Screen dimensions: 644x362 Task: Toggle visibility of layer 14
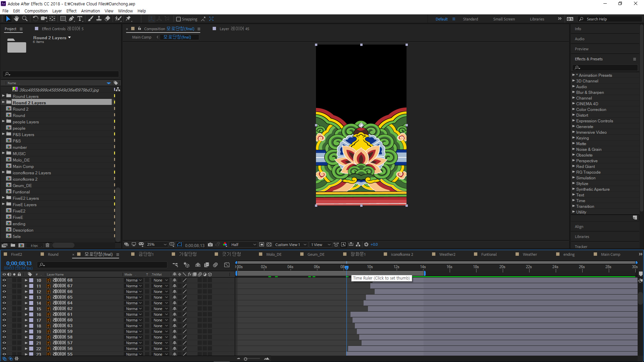(4, 303)
